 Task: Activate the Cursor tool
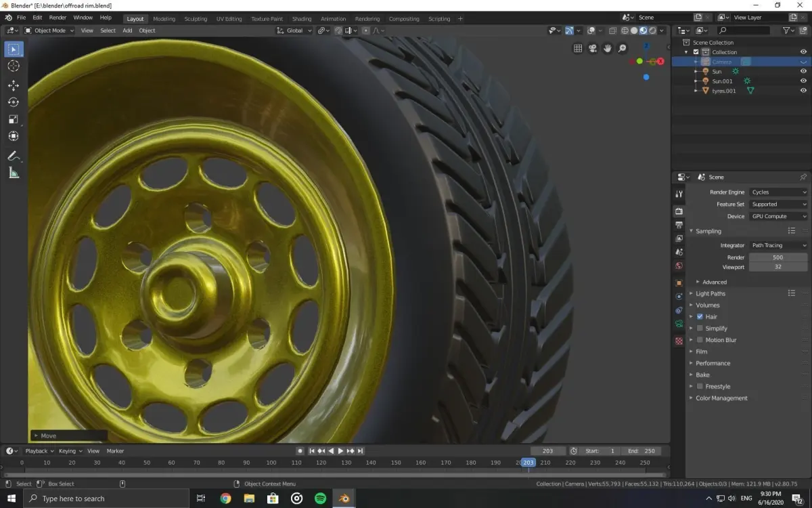pyautogui.click(x=14, y=66)
